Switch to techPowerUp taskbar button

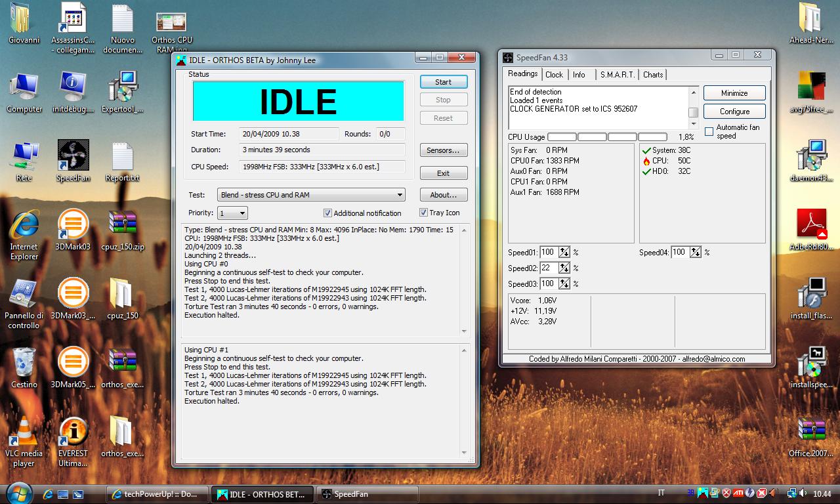[157, 494]
